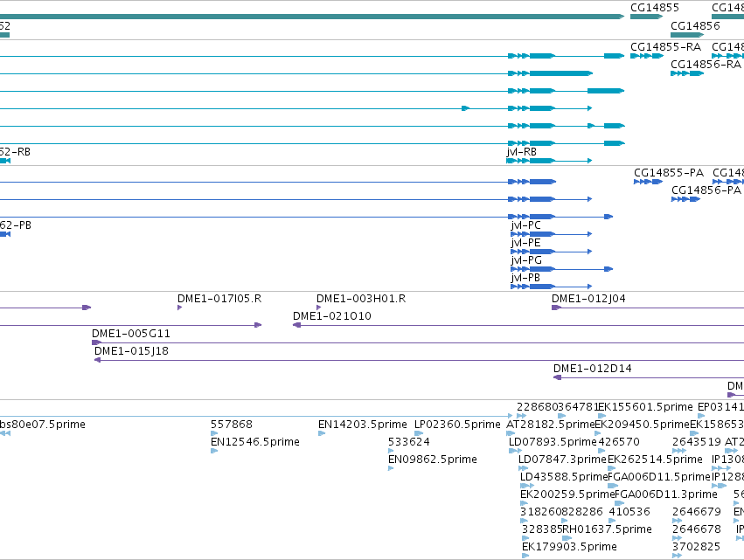744x560 pixels.
Task: Click the DME1-005G11 clone label
Action: click(x=131, y=334)
